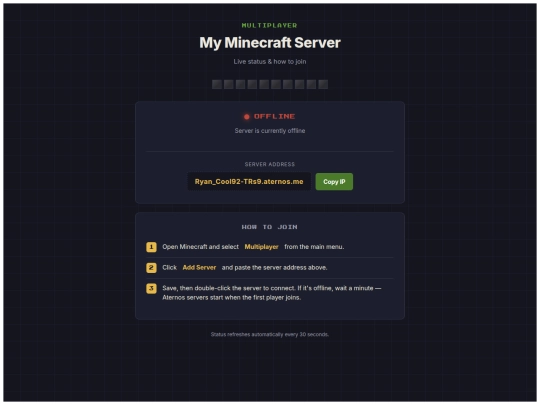Viewport: 540px width, 405px height.
Task: Click the SERVER ADDRESS label
Action: (x=270, y=164)
